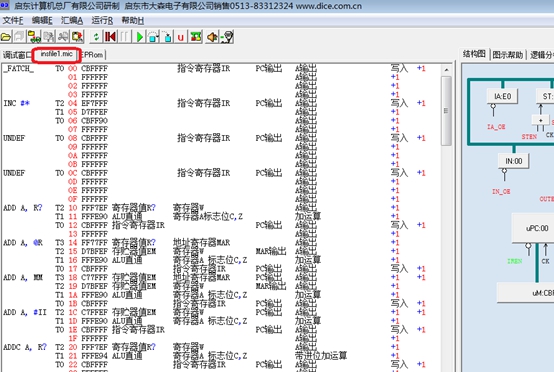
Task: Select the insfile1.mic tab
Action: [57, 54]
